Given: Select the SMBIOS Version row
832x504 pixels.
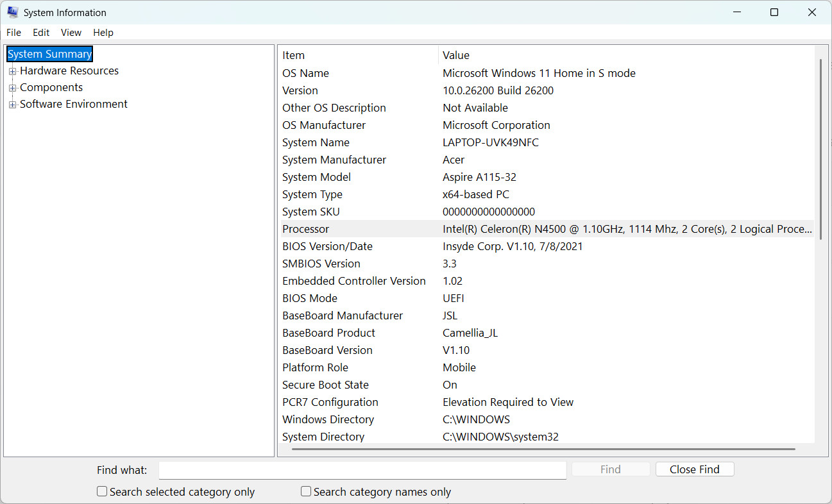Looking at the screenshot, I should pyautogui.click(x=547, y=264).
